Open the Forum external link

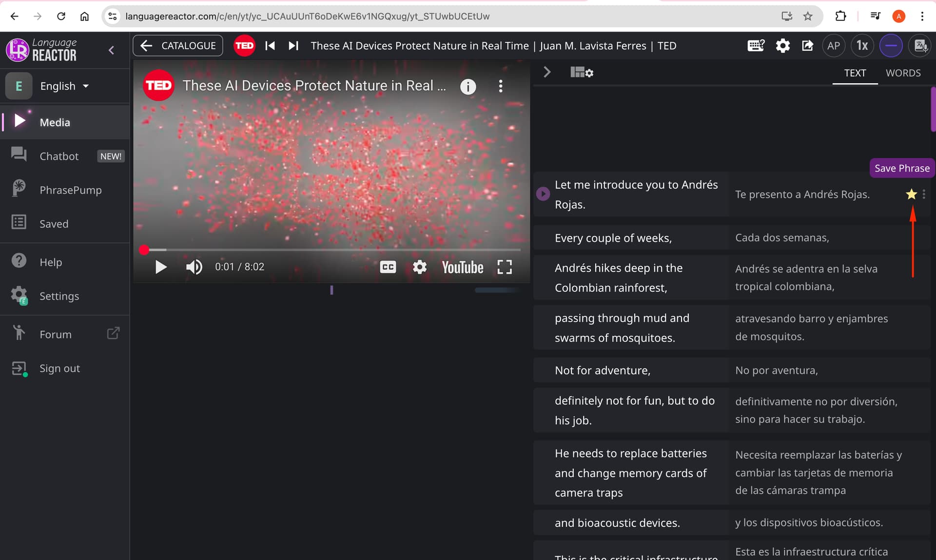[x=56, y=334]
